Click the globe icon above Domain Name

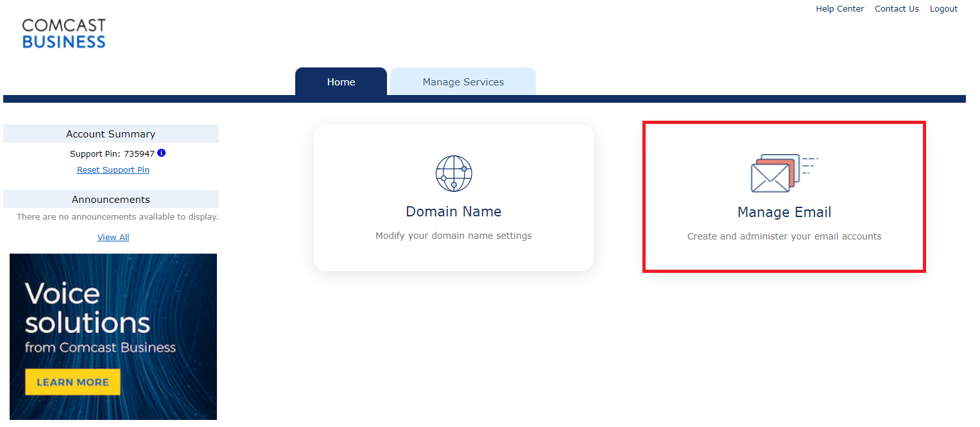(x=453, y=173)
